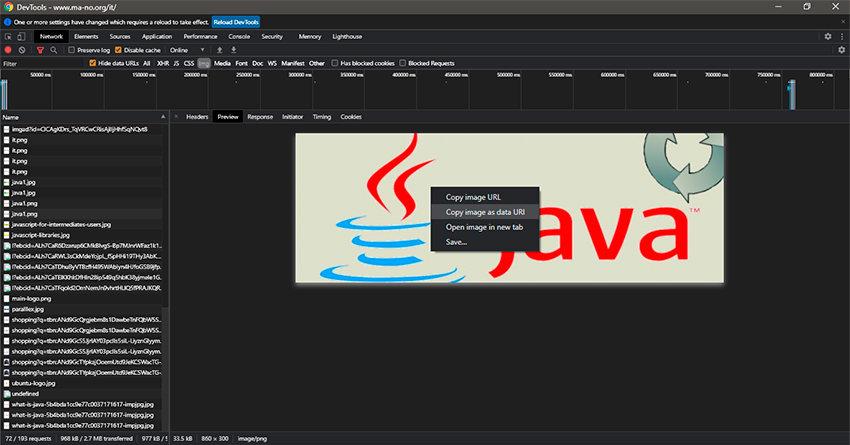
Task: Open the Online throttling dropdown
Action: tap(187, 50)
